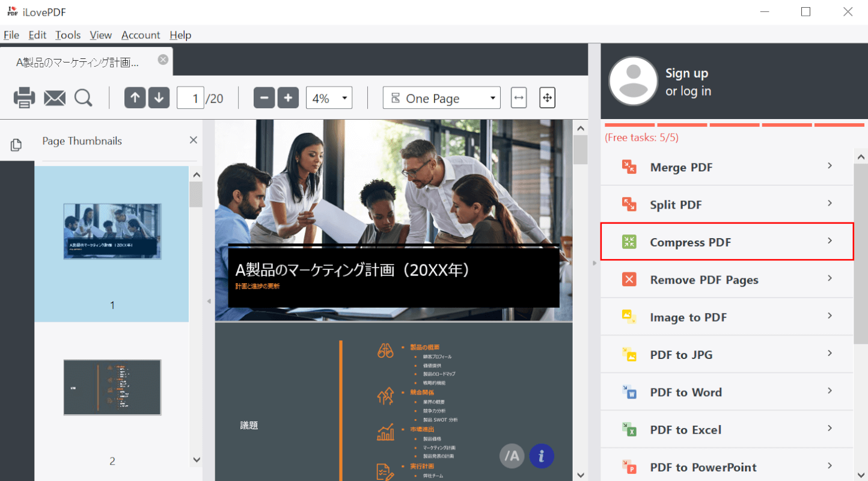The image size is (868, 481).
Task: Select page 2 thumbnail
Action: click(112, 387)
